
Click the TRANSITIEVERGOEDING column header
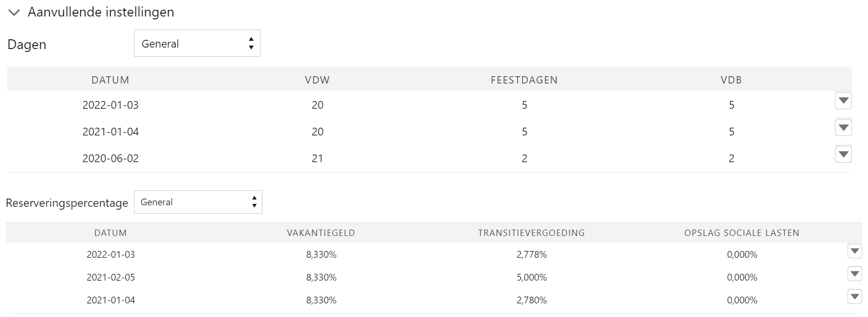(x=532, y=233)
